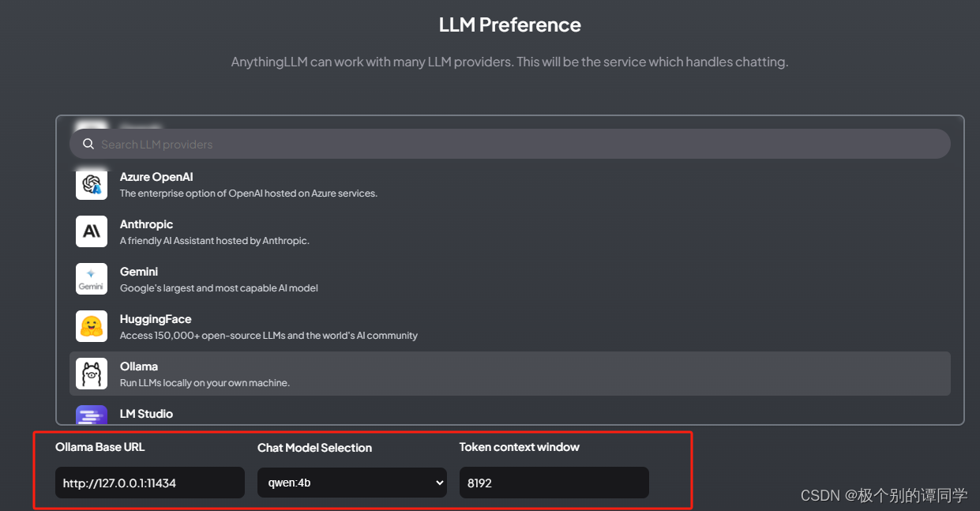Click the Ollama llama icon
This screenshot has width=980, height=511.
92,374
